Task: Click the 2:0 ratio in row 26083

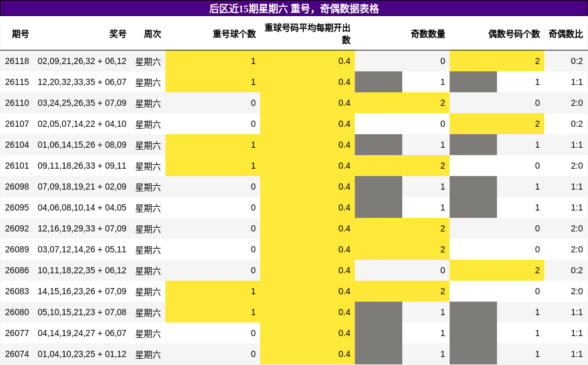Action: click(577, 292)
